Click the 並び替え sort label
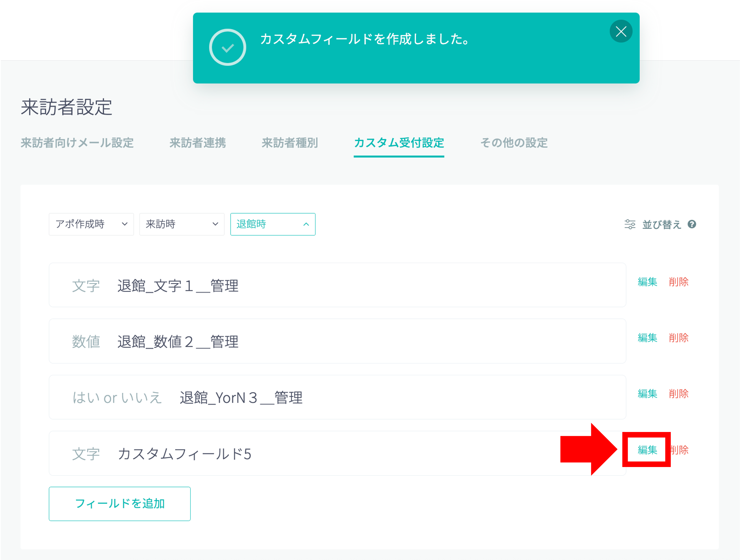This screenshot has height=560, width=740. [x=662, y=224]
